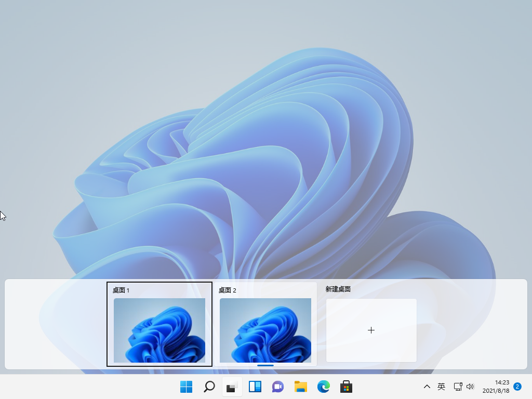The width and height of the screenshot is (532, 399).
Task: Select the 桌面 1 thumbnail
Action: coord(159,331)
